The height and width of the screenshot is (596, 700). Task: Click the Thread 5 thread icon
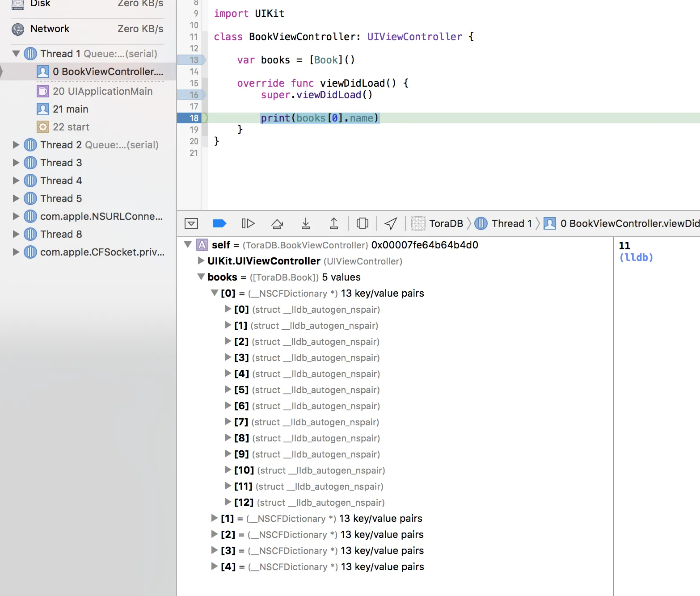30,198
